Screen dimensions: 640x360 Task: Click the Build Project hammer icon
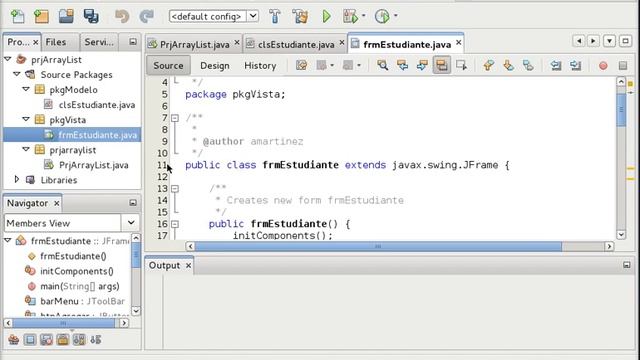[275, 16]
